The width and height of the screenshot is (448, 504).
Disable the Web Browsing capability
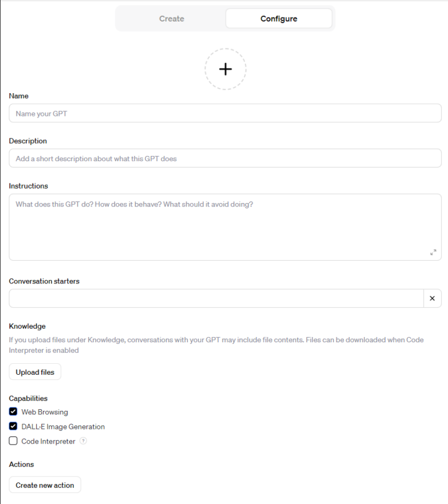click(13, 411)
